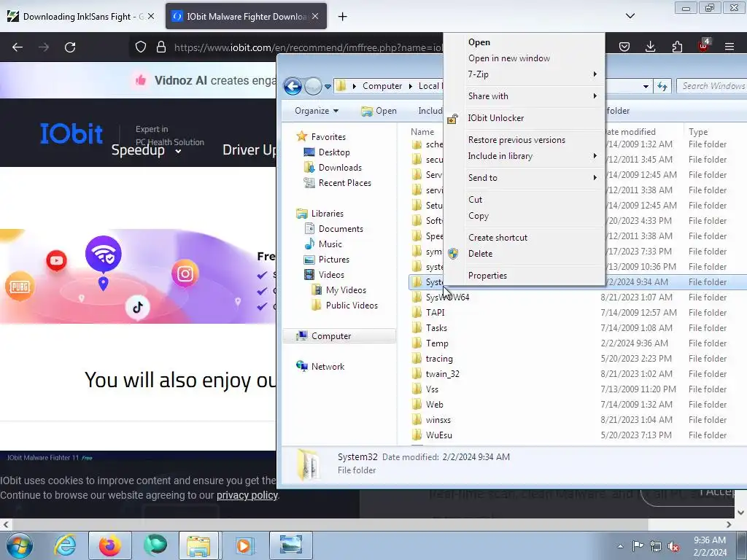Select the Temp folder row
This screenshot has height=560, width=747.
tap(578, 343)
